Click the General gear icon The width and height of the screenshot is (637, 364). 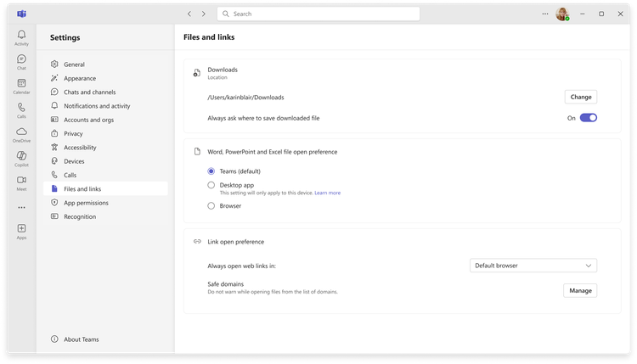click(x=54, y=64)
